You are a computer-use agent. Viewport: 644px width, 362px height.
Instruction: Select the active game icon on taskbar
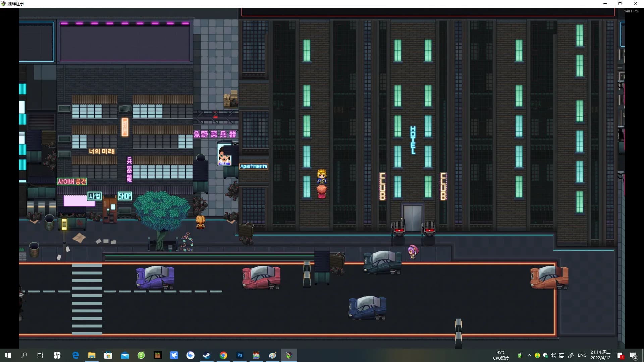(289, 355)
